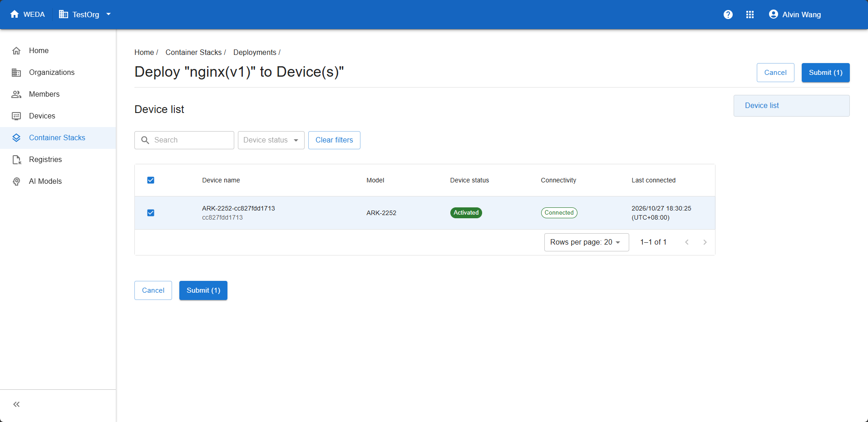This screenshot has width=868, height=422.
Task: Click the next page chevron
Action: coord(705,242)
